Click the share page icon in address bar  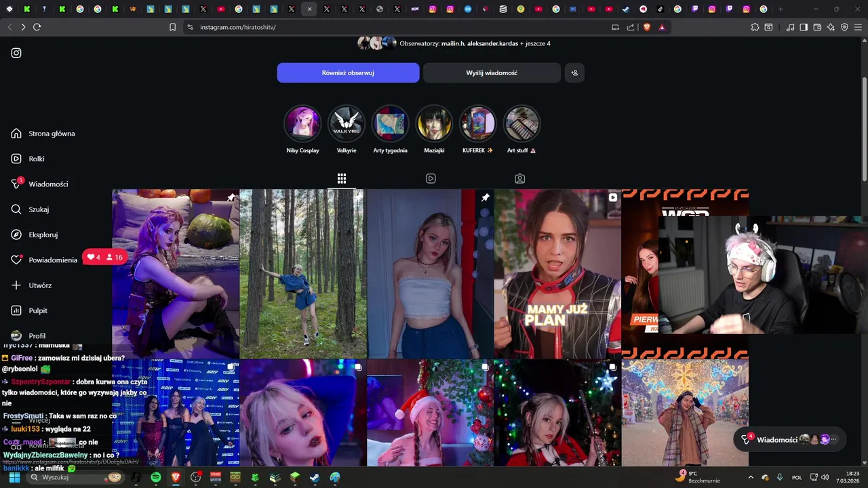click(x=631, y=27)
